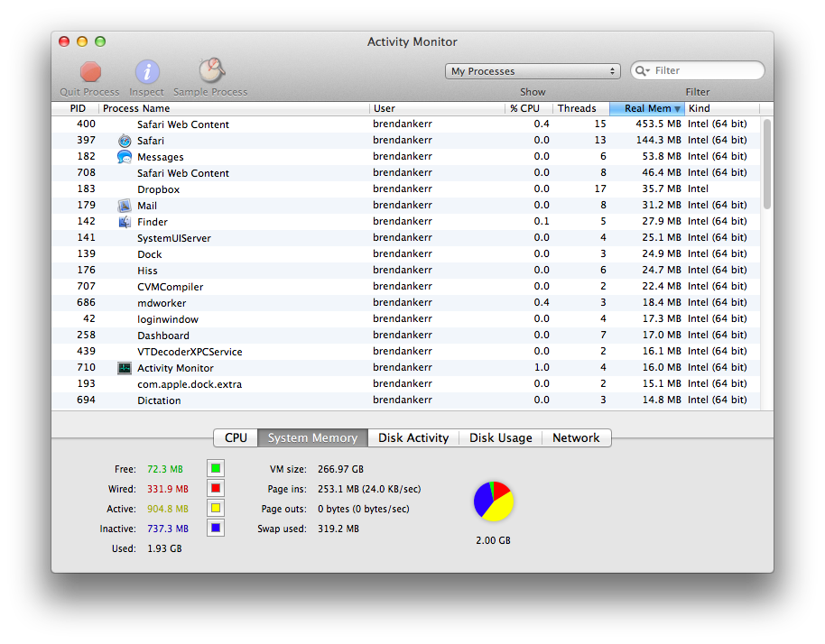
Task: Select the SystemUIServer process row
Action: coord(405,237)
